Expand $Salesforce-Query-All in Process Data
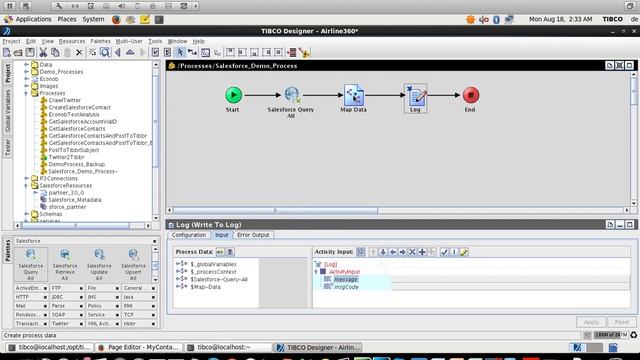640x360 pixels. [178, 279]
